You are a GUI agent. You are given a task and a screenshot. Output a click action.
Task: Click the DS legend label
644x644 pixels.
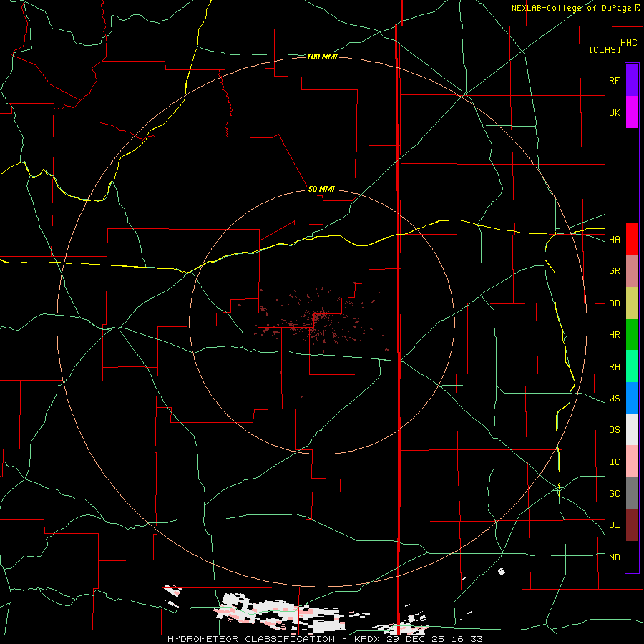614,430
